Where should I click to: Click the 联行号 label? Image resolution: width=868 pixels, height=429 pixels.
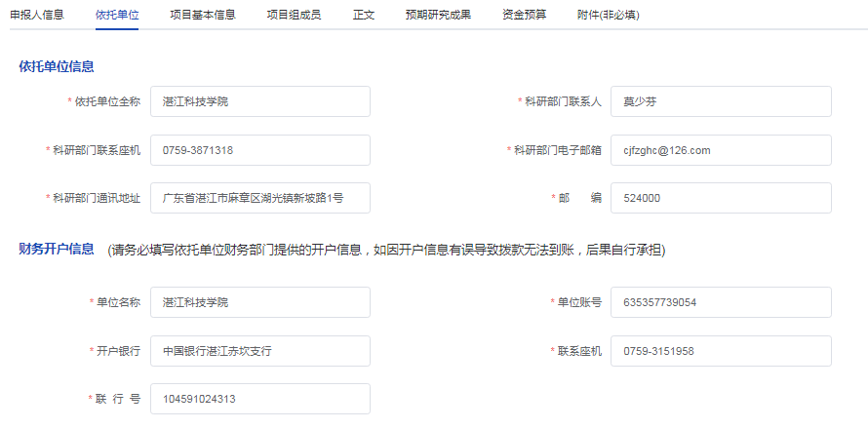coord(118,399)
